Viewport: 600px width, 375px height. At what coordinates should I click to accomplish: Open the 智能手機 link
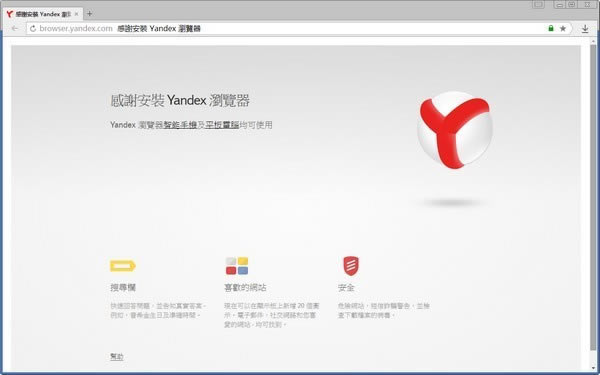[x=180, y=125]
